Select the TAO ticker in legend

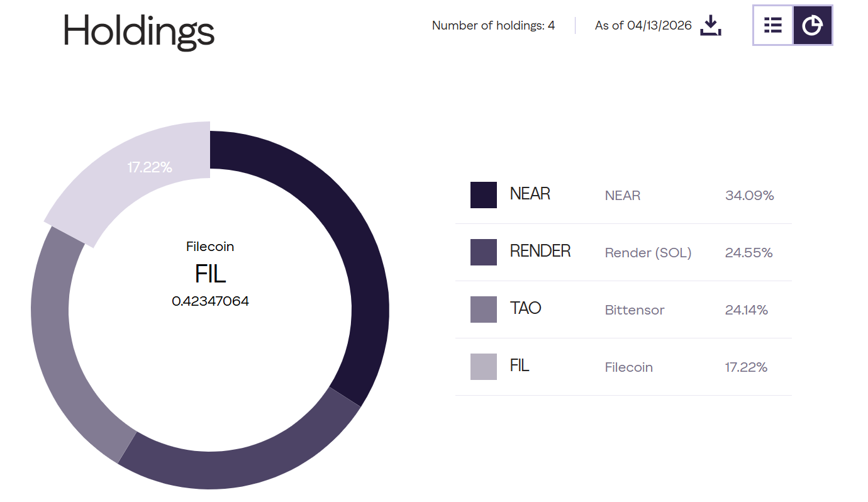click(x=525, y=308)
